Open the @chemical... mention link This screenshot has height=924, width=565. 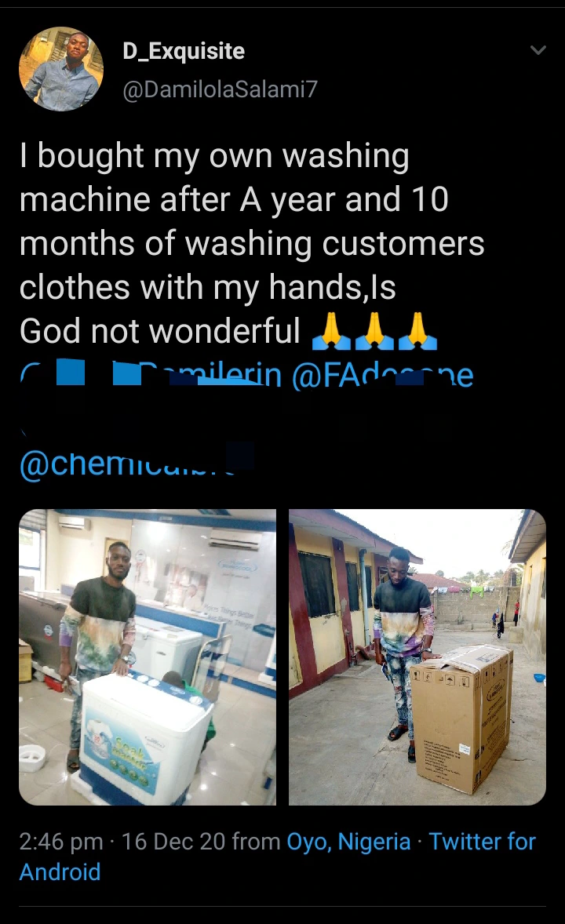click(x=137, y=462)
